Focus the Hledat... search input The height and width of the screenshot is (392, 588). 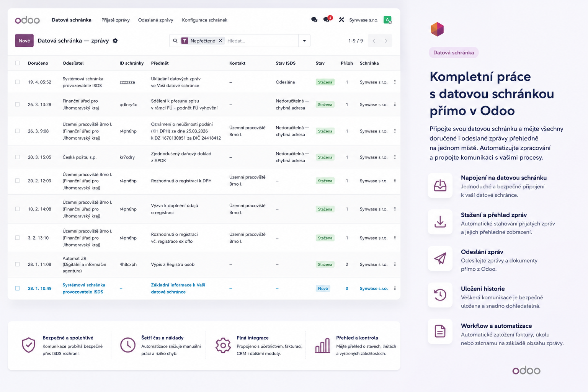point(262,41)
